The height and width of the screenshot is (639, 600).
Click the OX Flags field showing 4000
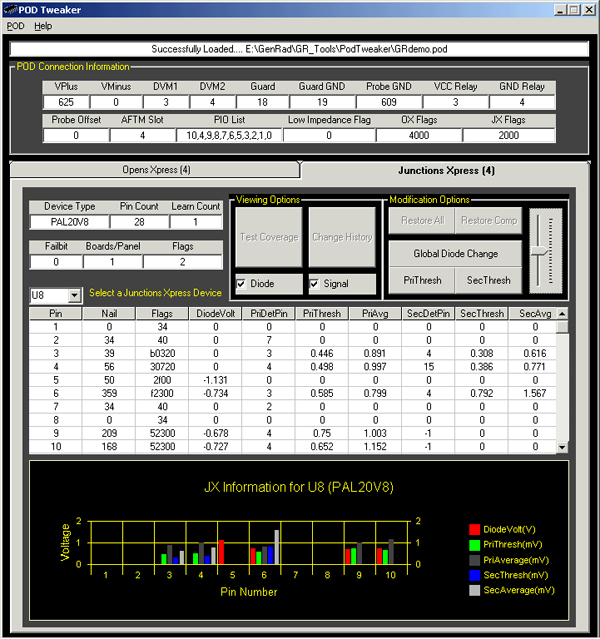419,135
